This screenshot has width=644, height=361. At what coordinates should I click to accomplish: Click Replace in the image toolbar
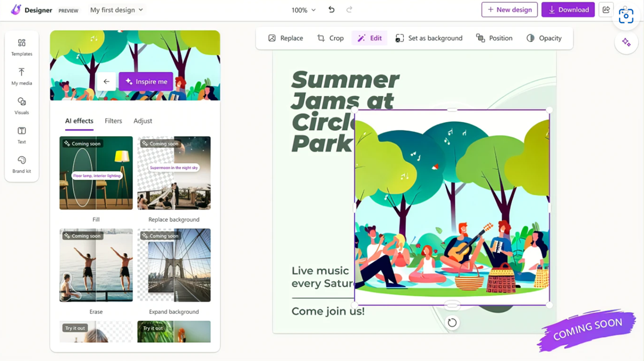pyautogui.click(x=286, y=38)
